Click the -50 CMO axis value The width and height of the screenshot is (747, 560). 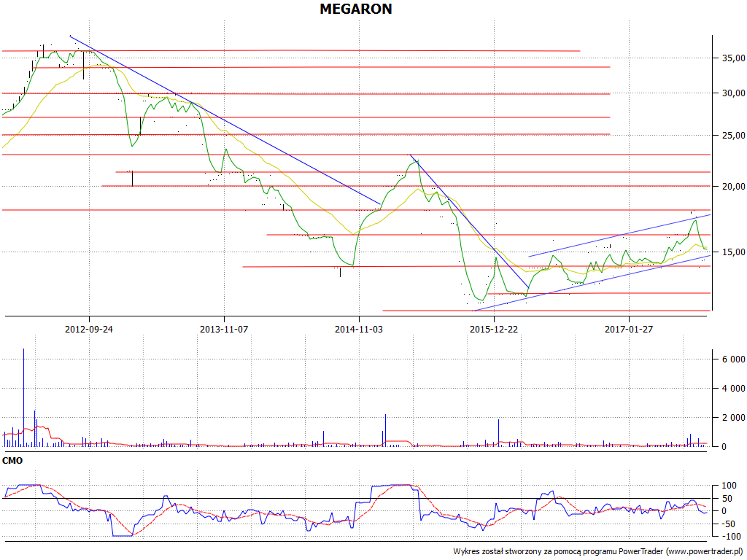pos(729,524)
